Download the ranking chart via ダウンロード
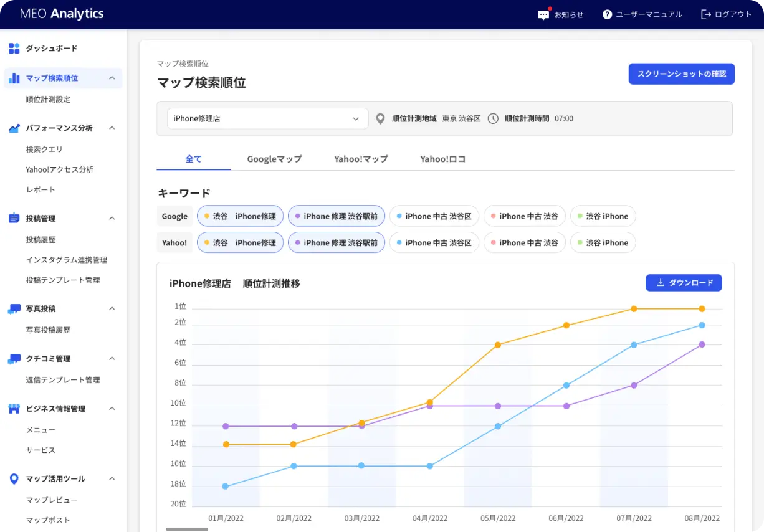Viewport: 764px width, 532px height. [684, 282]
